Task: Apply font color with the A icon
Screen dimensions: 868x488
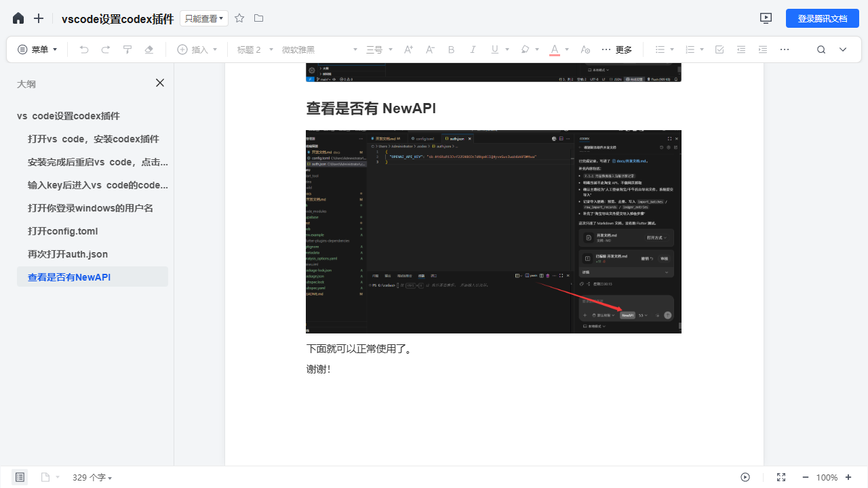Action: click(x=555, y=49)
